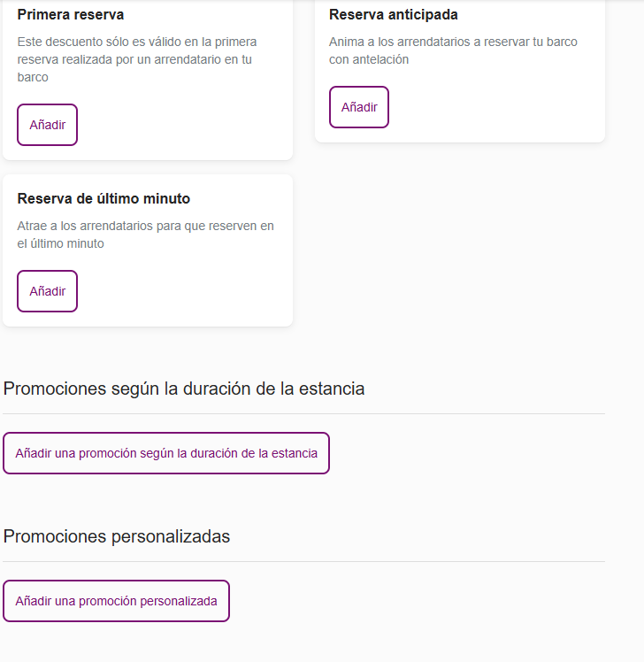
Task: Click the Reserva de último minuto title
Action: 103,199
